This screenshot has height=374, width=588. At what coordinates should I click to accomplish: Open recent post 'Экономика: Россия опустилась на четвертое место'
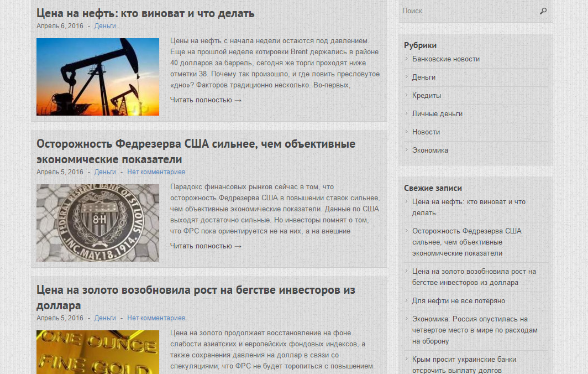475,330
